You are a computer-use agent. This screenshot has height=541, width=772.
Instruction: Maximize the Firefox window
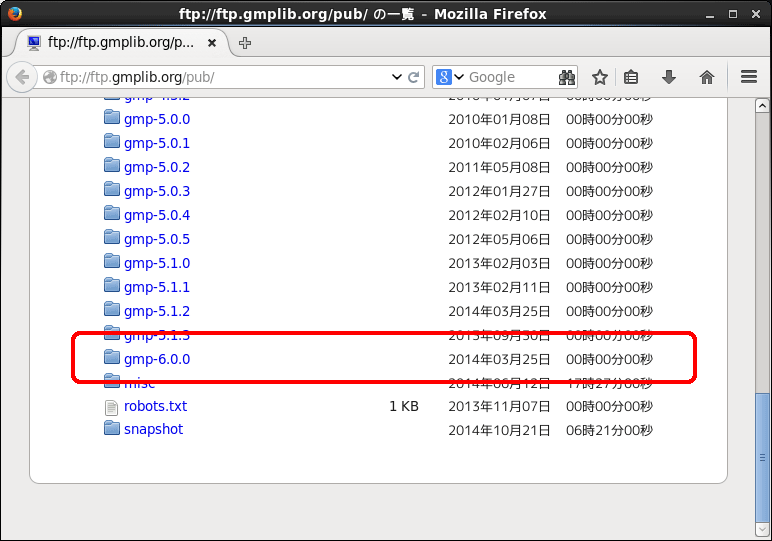(733, 14)
